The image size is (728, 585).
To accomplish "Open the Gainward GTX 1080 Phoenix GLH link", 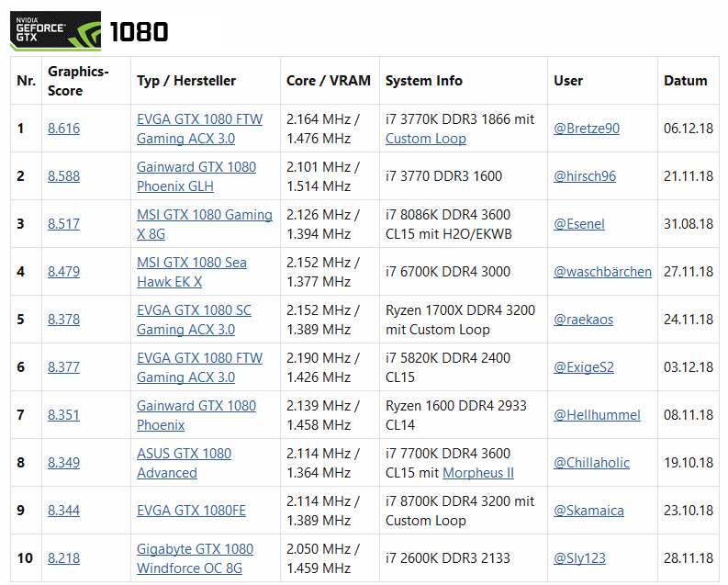I will [196, 176].
